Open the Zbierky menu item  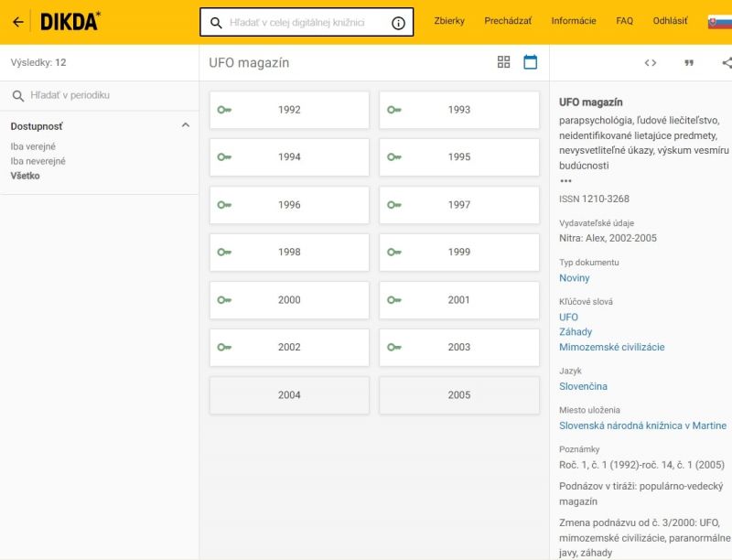(449, 21)
